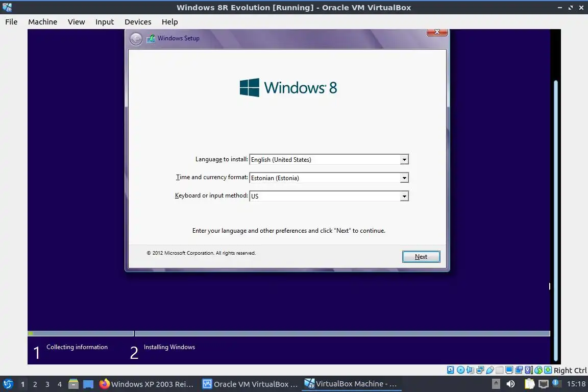Click the CPU virtualization V status icon

(529, 370)
